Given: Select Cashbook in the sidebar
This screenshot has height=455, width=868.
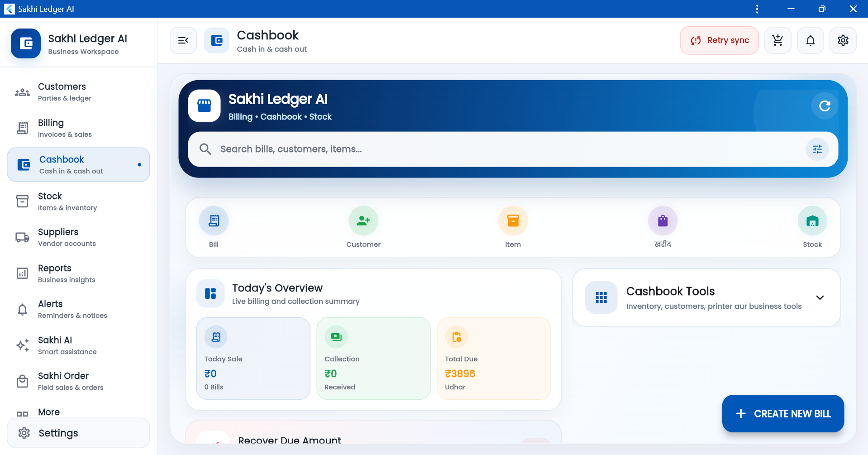Looking at the screenshot, I should [x=78, y=165].
